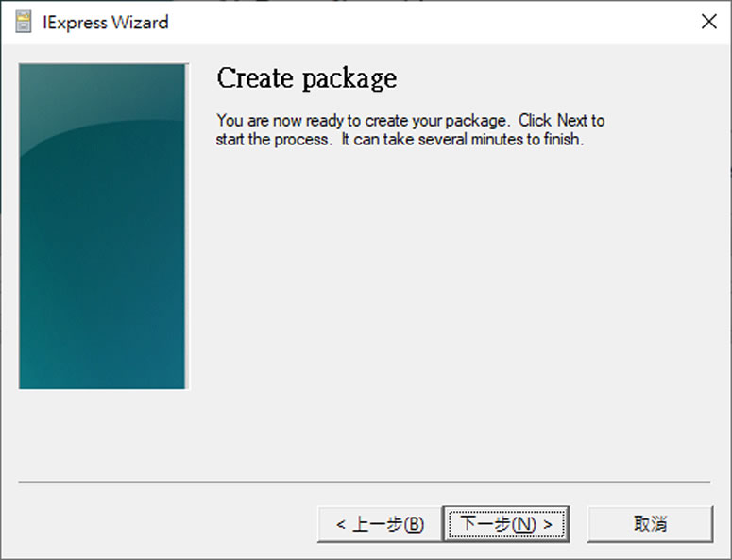Screen dimensions: 732x560
Task: Cancel the wizard with the 取消 button
Action: click(650, 524)
